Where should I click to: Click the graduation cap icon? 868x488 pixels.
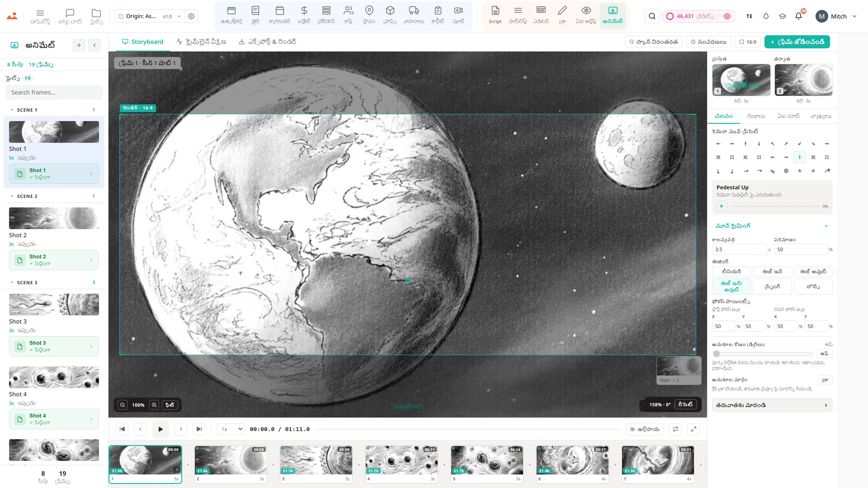[782, 16]
